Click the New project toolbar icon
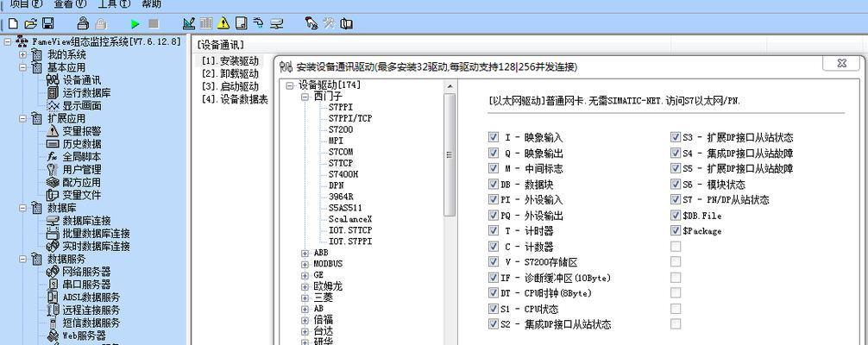The image size is (868, 345). point(13,23)
